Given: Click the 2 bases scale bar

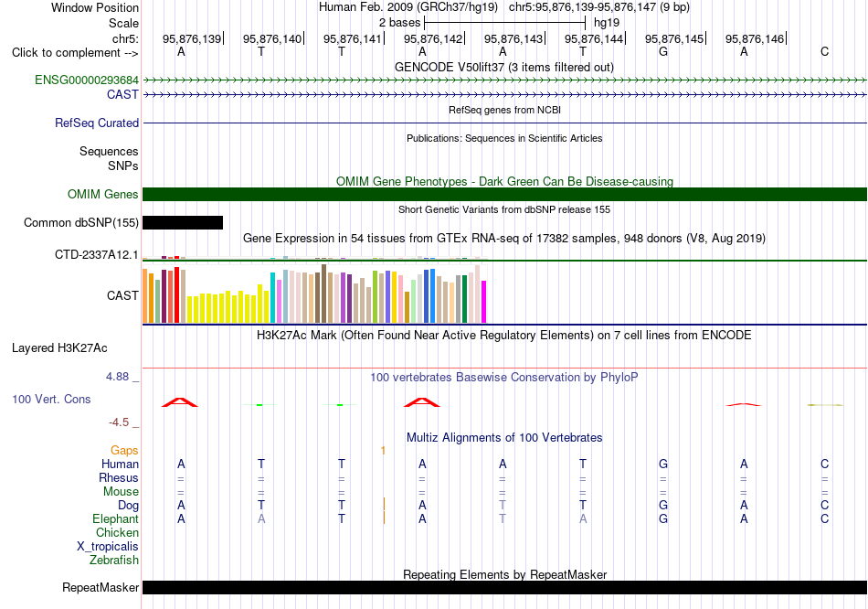Looking at the screenshot, I should (x=504, y=23).
